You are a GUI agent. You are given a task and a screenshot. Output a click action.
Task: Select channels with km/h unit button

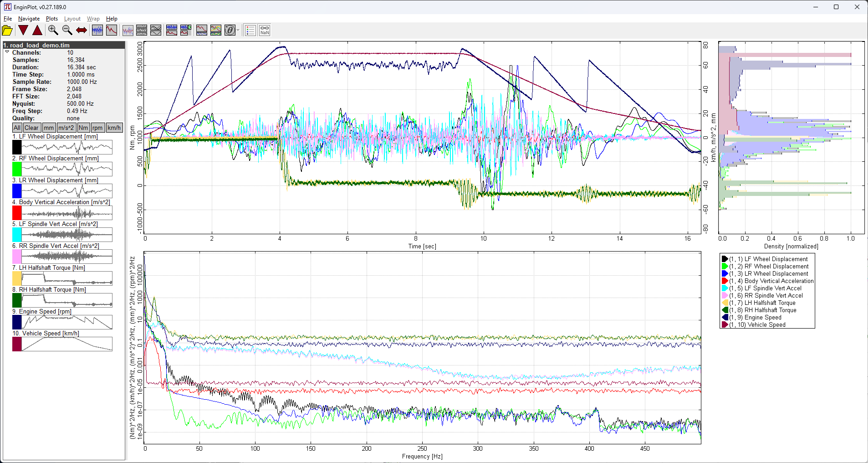pos(114,128)
